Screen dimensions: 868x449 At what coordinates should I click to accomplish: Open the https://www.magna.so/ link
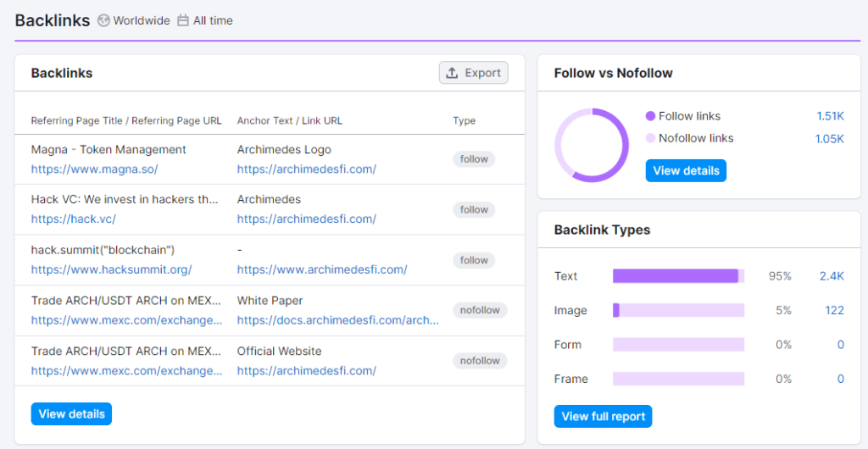pos(95,169)
